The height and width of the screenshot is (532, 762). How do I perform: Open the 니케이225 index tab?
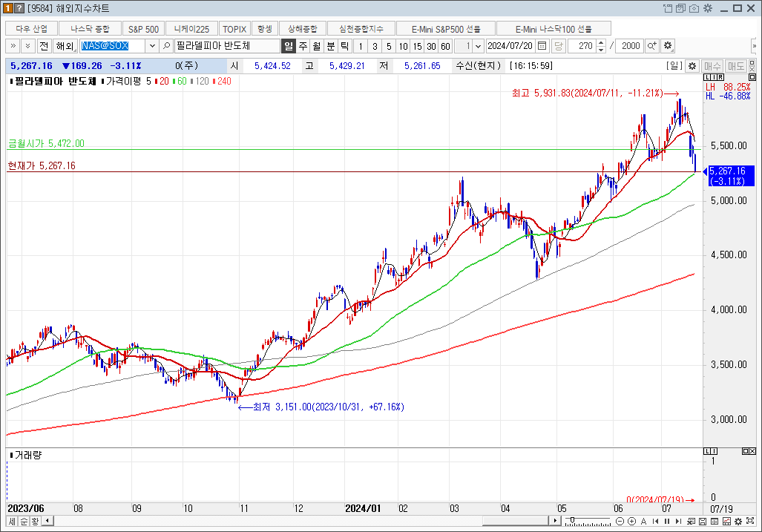[191, 29]
